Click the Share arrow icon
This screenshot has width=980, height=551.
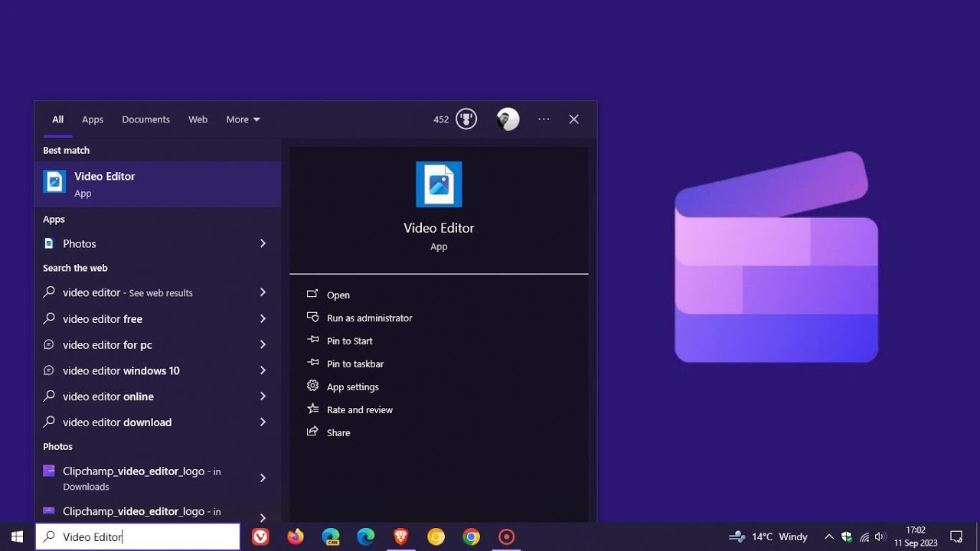click(x=312, y=432)
